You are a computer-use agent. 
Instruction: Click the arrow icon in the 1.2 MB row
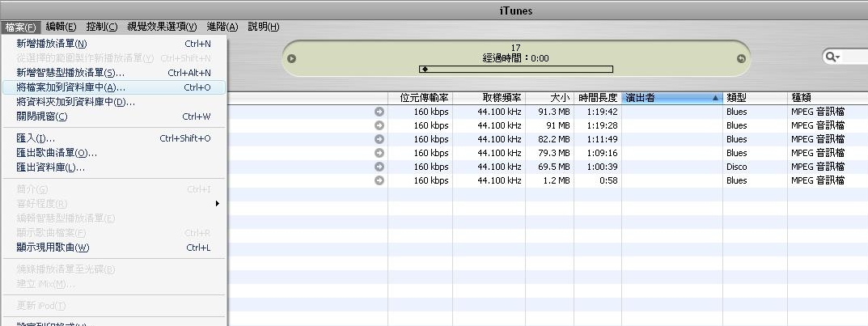[x=379, y=180]
